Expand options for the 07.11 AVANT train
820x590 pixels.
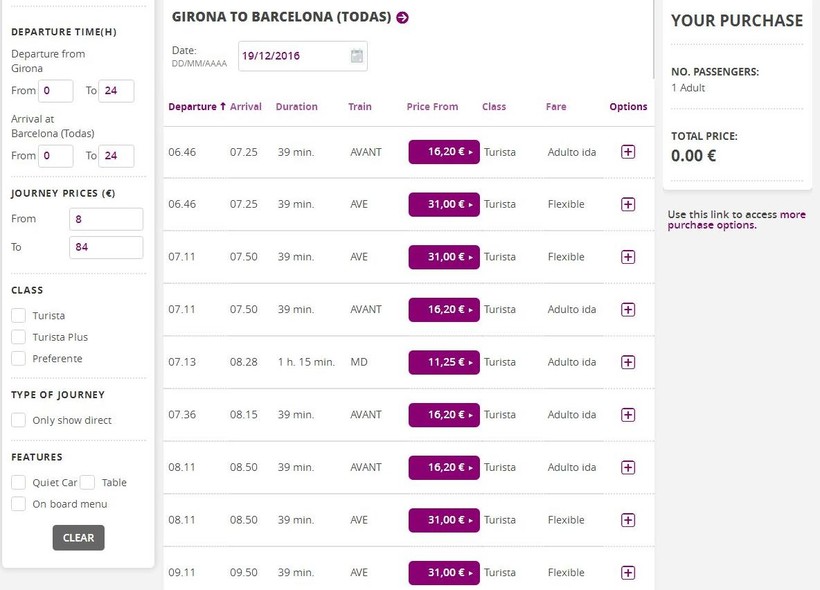628,310
